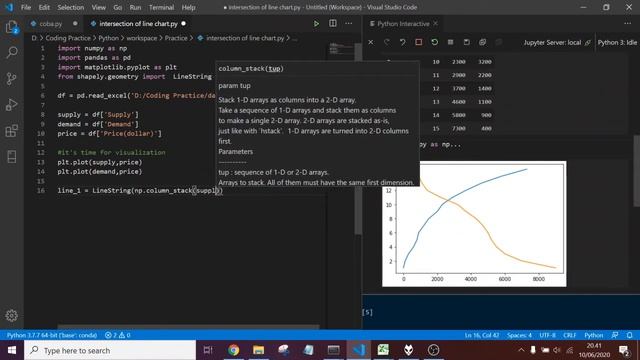Open the Terminal menu
The height and width of the screenshot is (360, 640).
click(161, 7)
